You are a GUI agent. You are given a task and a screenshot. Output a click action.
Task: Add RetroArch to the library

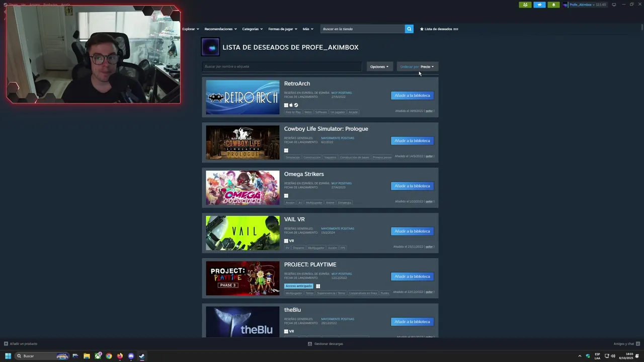click(x=412, y=96)
